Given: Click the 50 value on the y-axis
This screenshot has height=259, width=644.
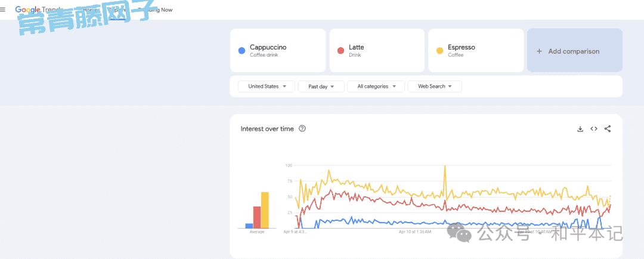Looking at the screenshot, I should [289, 197].
